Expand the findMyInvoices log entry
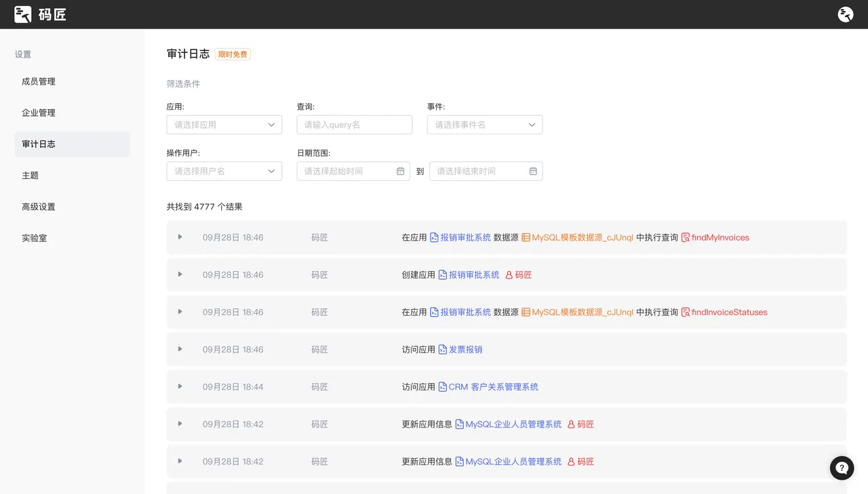Image resolution: width=868 pixels, height=494 pixels. coord(180,237)
